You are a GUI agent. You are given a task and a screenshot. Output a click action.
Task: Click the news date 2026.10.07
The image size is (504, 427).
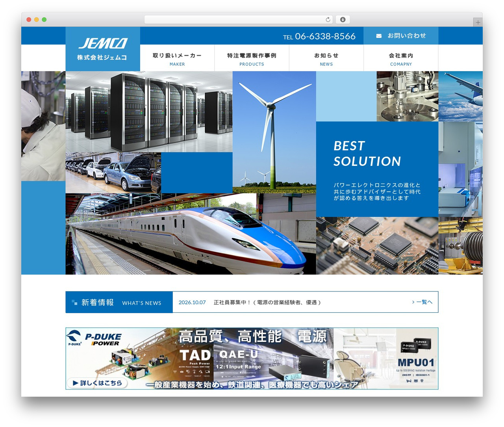[192, 303]
